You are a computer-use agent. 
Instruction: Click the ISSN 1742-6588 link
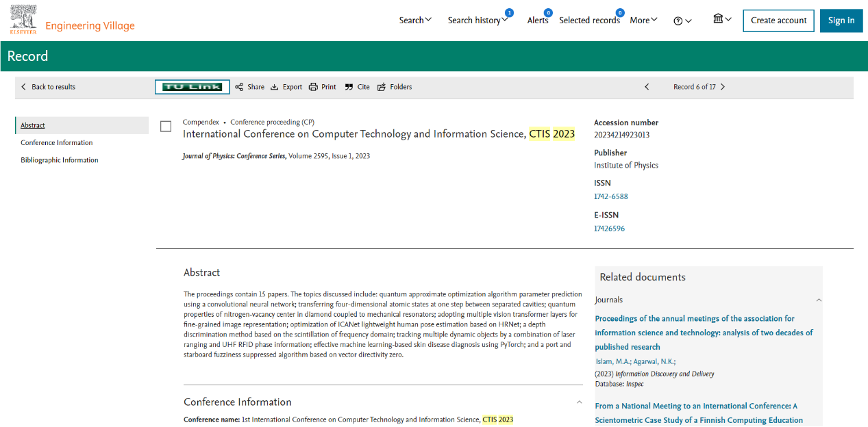pos(610,196)
